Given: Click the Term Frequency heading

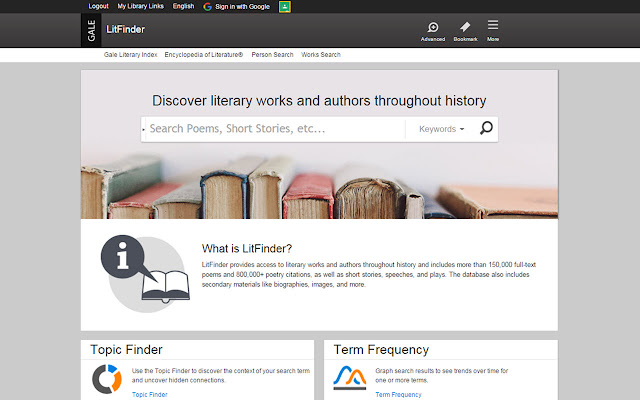Looking at the screenshot, I should 381,350.
